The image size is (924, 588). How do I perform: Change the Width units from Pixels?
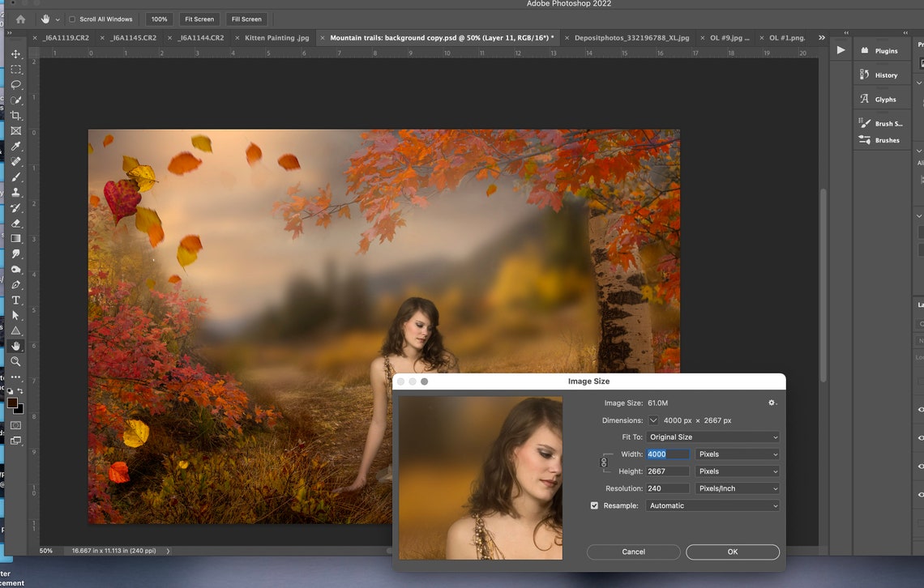[736, 454]
